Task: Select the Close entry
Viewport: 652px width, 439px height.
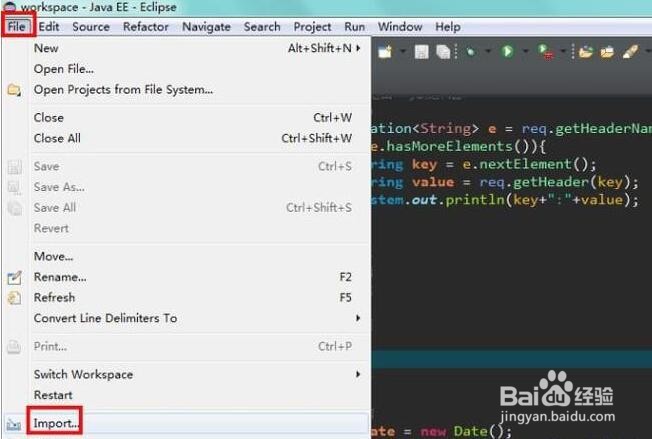Action: pyautogui.click(x=186, y=118)
